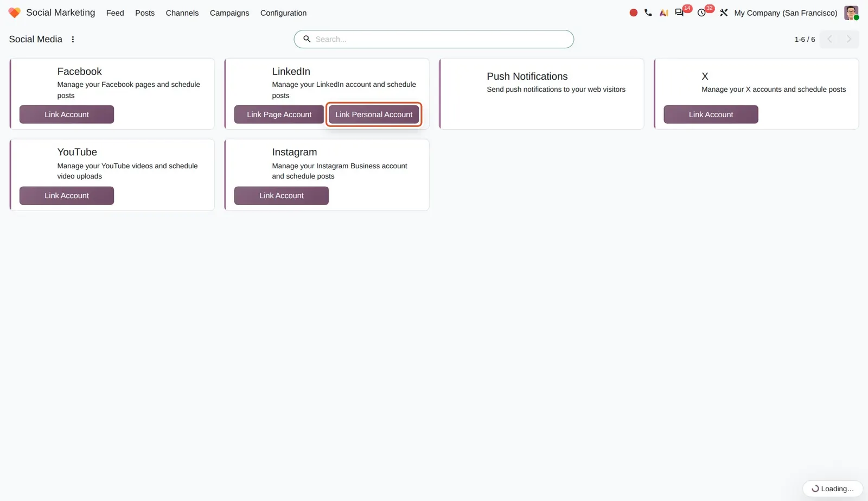The width and height of the screenshot is (868, 501).
Task: Click the search magnifier icon
Action: (307, 39)
